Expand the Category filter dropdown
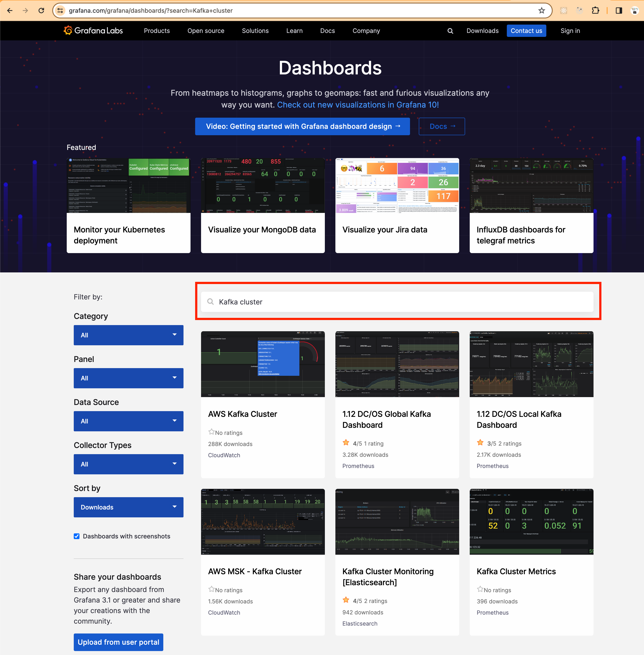Viewport: 644px width, 655px height. coord(129,335)
